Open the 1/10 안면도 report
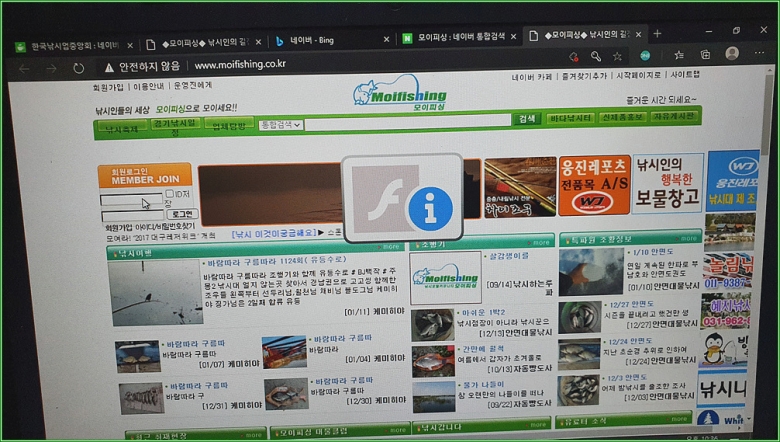The width and height of the screenshot is (780, 442). [653, 252]
